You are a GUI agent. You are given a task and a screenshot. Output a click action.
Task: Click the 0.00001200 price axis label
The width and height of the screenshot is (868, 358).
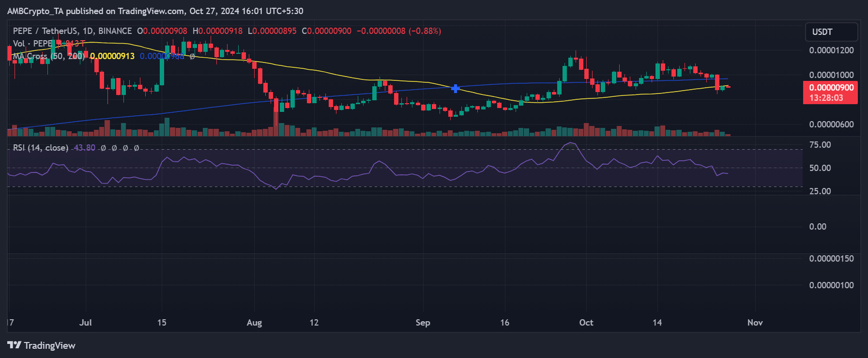pyautogui.click(x=831, y=50)
